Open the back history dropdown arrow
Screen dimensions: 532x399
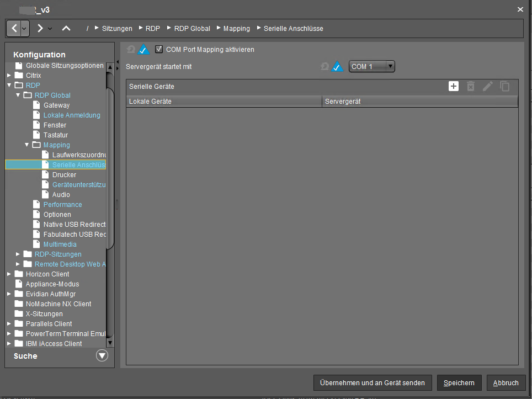click(x=24, y=28)
